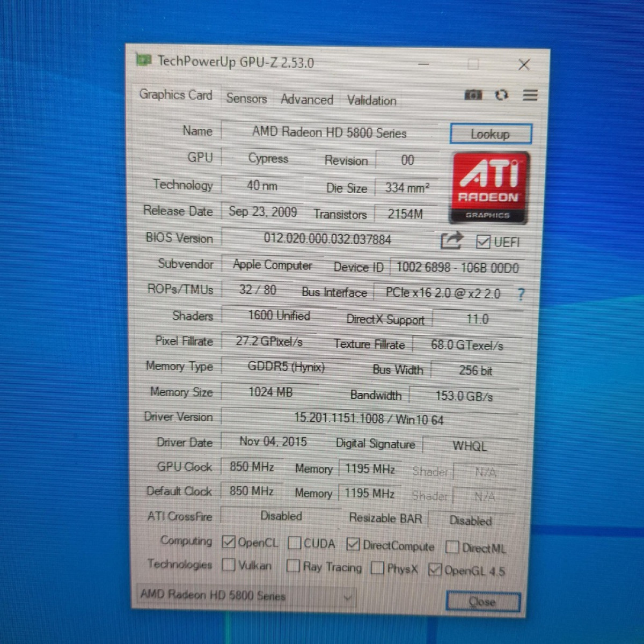Click the GPU-Z title bar app icon
The width and height of the screenshot is (644, 644).
[x=143, y=60]
